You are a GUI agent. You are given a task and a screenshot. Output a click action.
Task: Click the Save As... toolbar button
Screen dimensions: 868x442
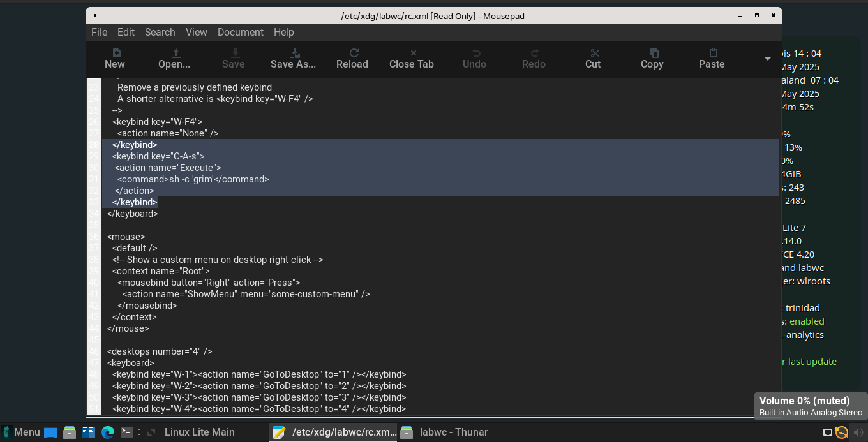(x=293, y=59)
